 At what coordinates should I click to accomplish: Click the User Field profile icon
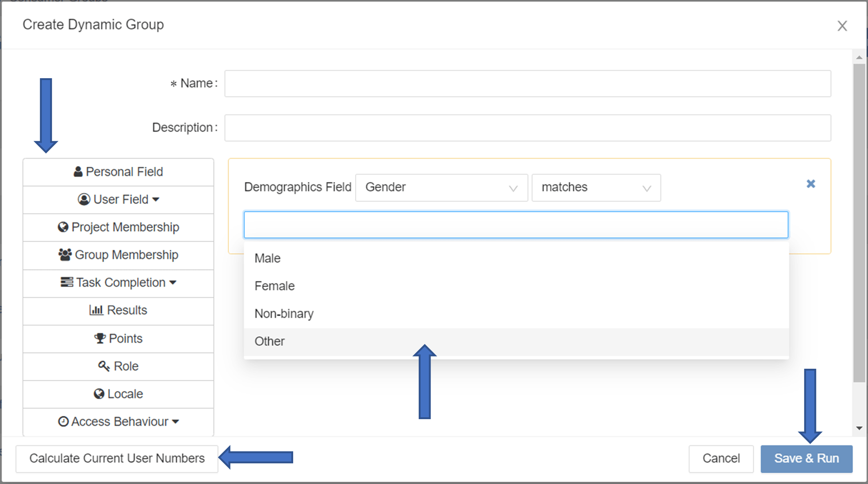coord(85,199)
